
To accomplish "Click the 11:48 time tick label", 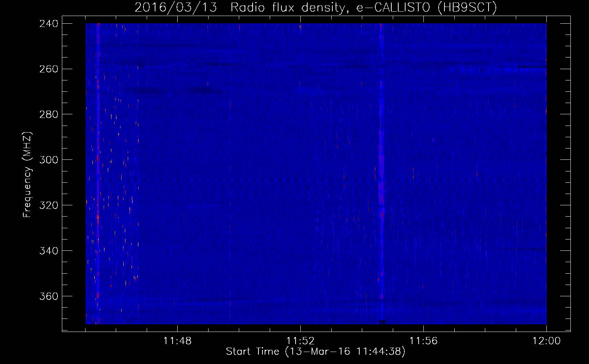I will pyautogui.click(x=177, y=341).
